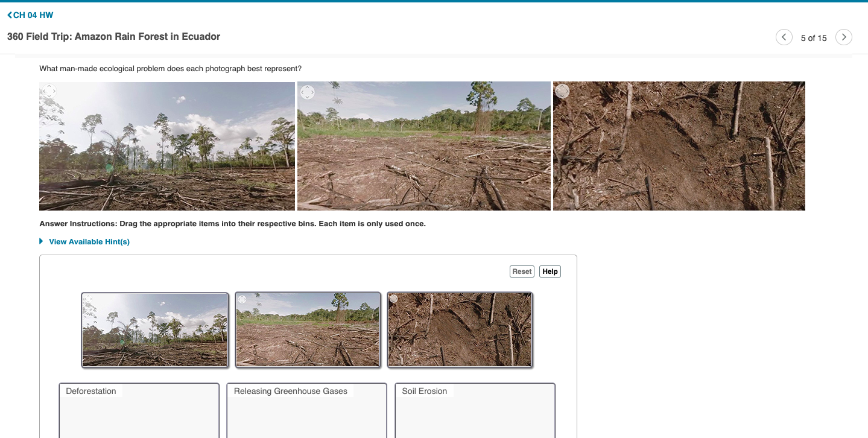Click the Reset button
Viewport: 868px width, 438px height.
click(522, 271)
